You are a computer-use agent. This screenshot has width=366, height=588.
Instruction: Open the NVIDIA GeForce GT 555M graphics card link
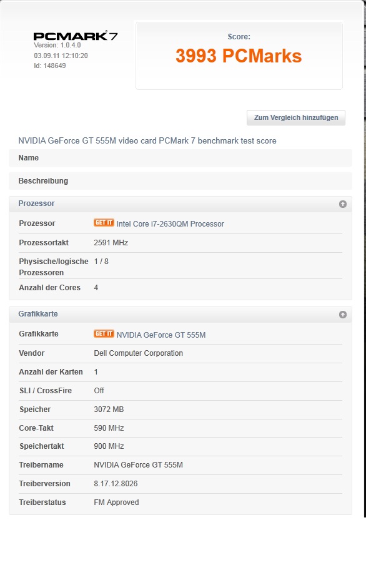click(161, 335)
